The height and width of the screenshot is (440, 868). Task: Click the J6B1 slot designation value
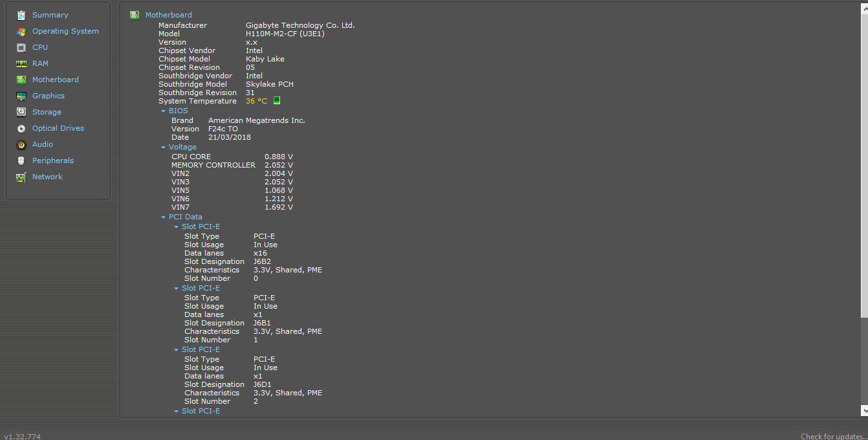click(262, 323)
